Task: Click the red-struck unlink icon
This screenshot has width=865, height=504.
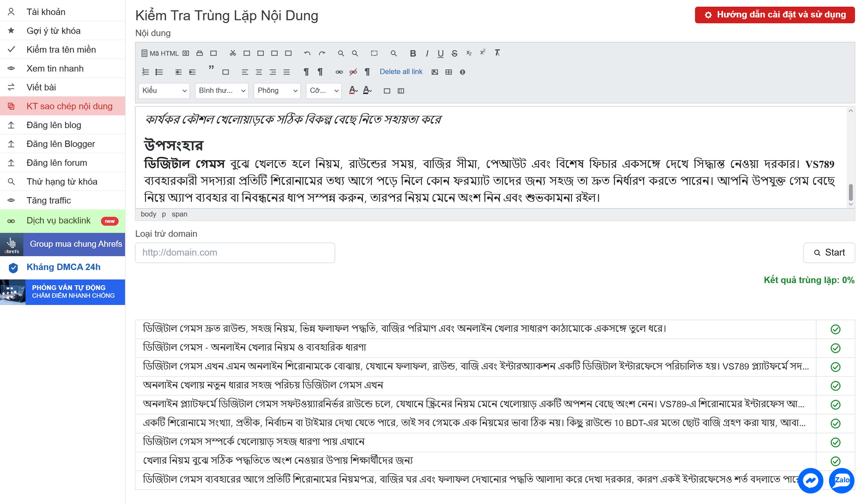Action: coord(353,72)
